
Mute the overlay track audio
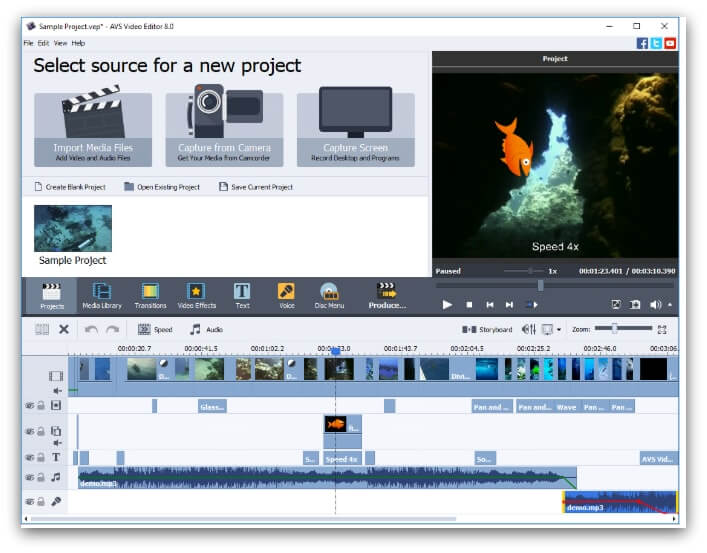(x=57, y=443)
